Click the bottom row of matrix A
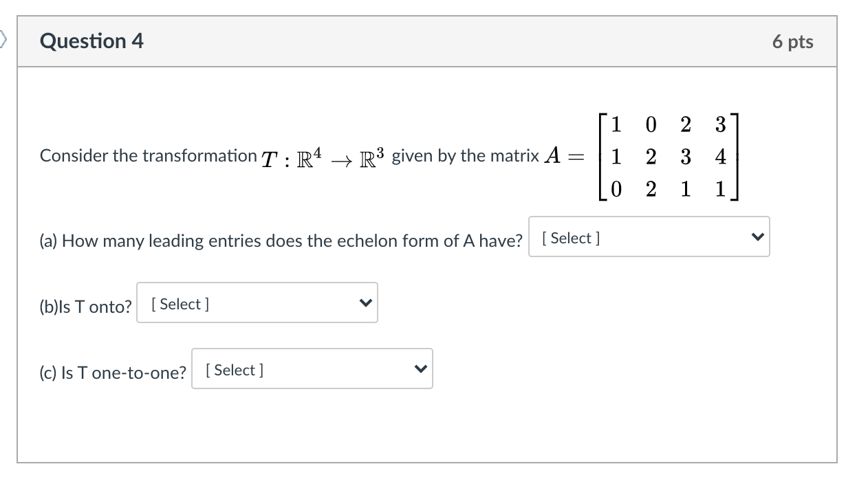The image size is (868, 495). 669,189
